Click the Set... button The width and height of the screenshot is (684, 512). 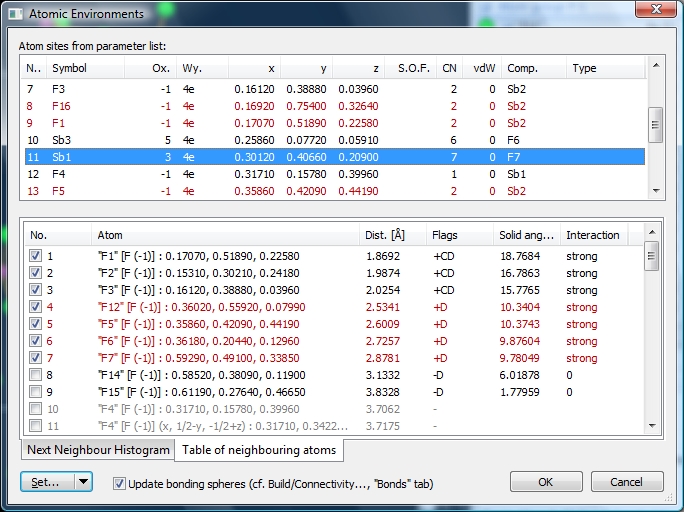pyautogui.click(x=46, y=482)
